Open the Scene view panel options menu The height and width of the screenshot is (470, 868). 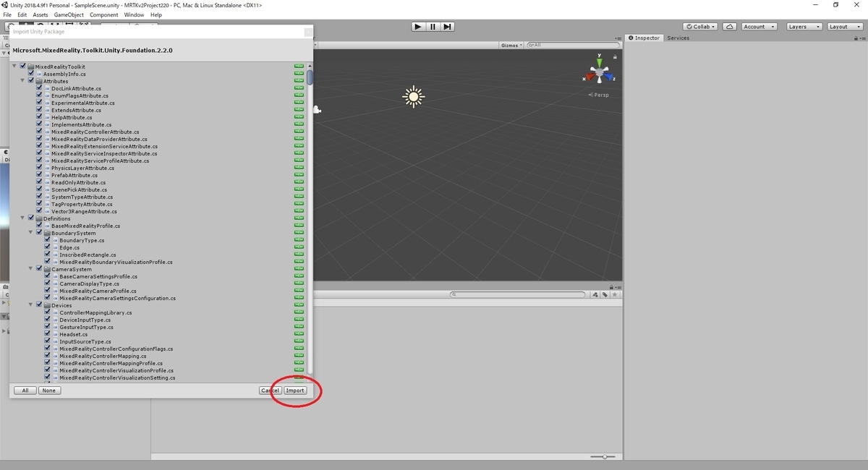click(618, 38)
